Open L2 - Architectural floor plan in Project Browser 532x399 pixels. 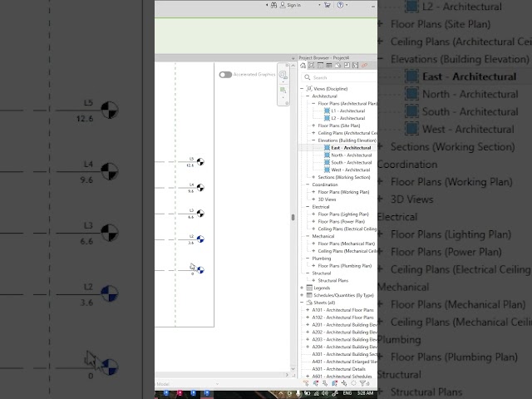pos(348,118)
